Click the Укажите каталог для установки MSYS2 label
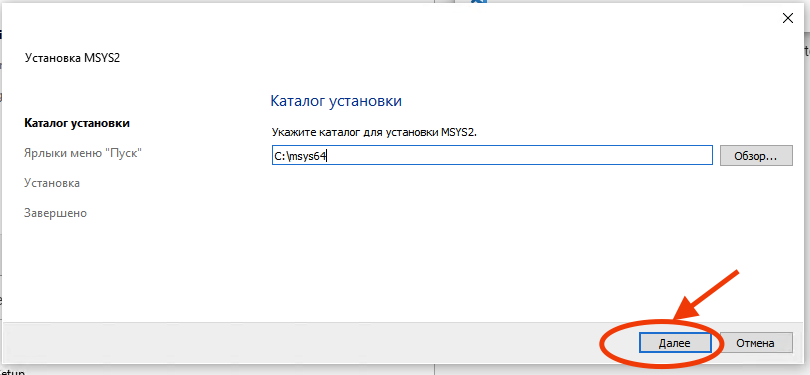Screen dimensions: 810x375 (x=375, y=133)
